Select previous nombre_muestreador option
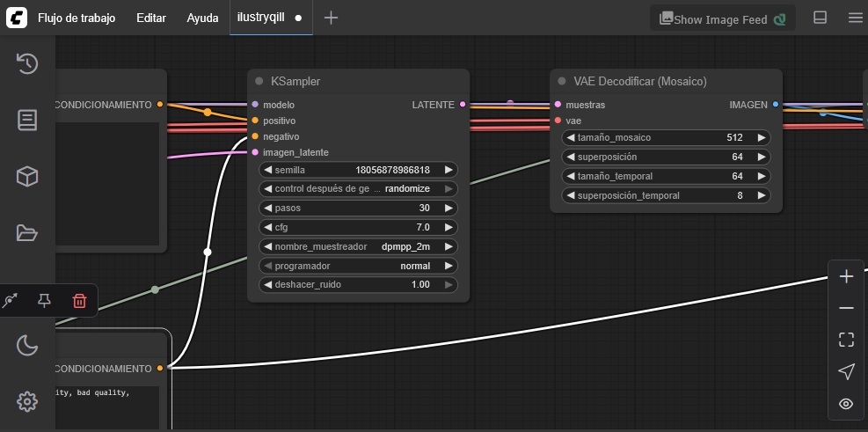This screenshot has height=432, width=868. (267, 246)
